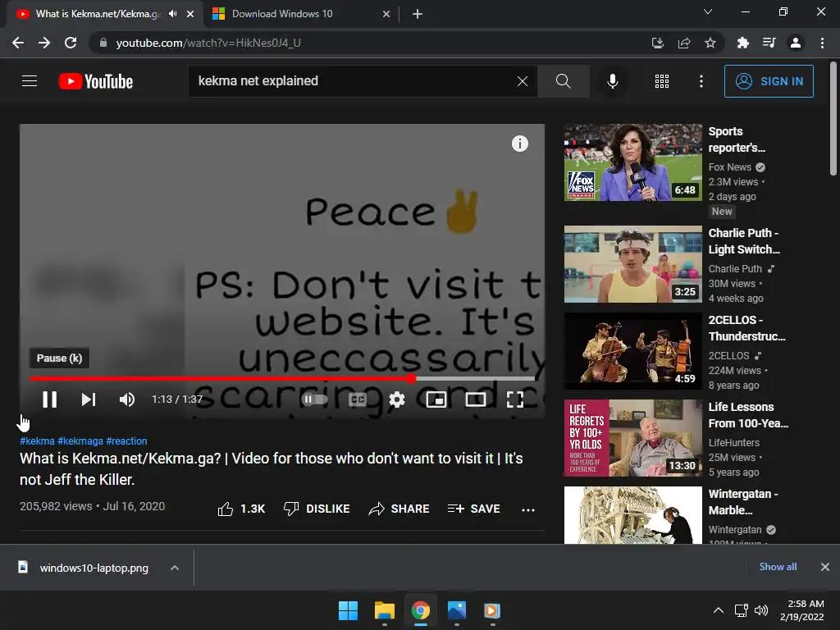The width and height of the screenshot is (840, 630).
Task: Click the address bar URL
Action: pyautogui.click(x=208, y=43)
